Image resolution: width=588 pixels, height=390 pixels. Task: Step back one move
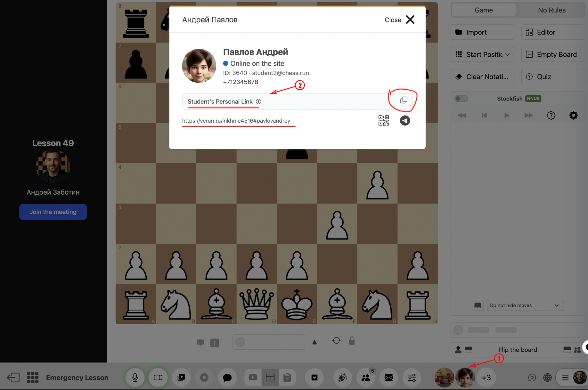(x=484, y=115)
